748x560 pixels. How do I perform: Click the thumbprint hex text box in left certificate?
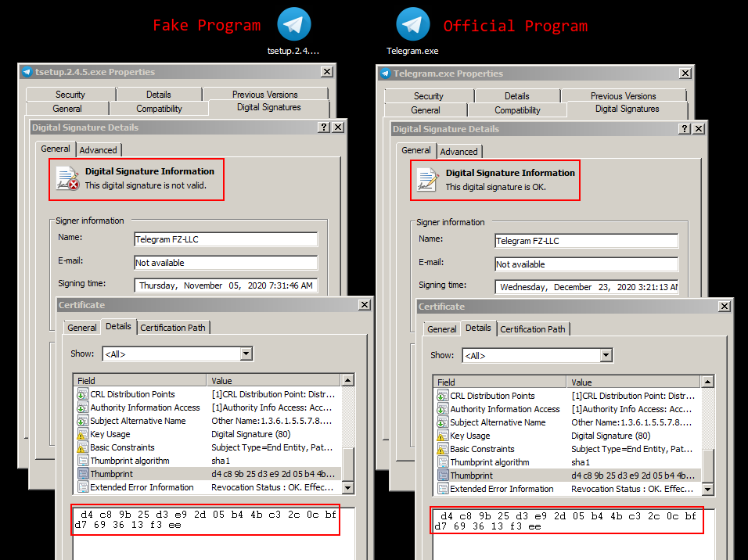[x=214, y=533]
